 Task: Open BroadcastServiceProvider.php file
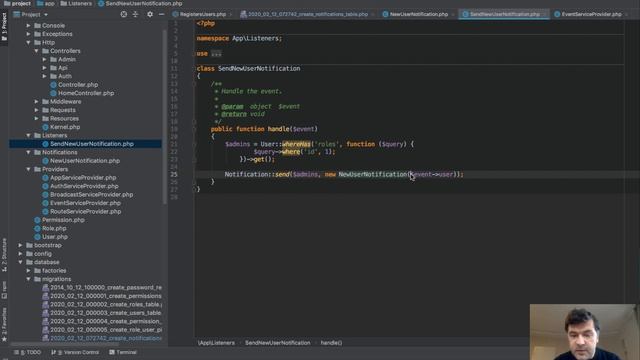[91, 195]
